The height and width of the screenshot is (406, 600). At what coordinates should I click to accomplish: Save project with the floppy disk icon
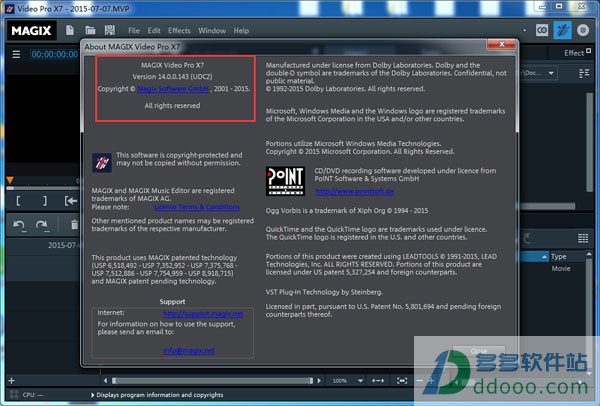coord(110,30)
